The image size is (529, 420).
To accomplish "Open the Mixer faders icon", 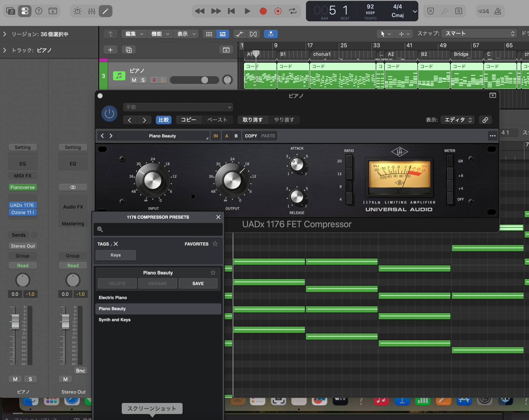I will (92, 11).
